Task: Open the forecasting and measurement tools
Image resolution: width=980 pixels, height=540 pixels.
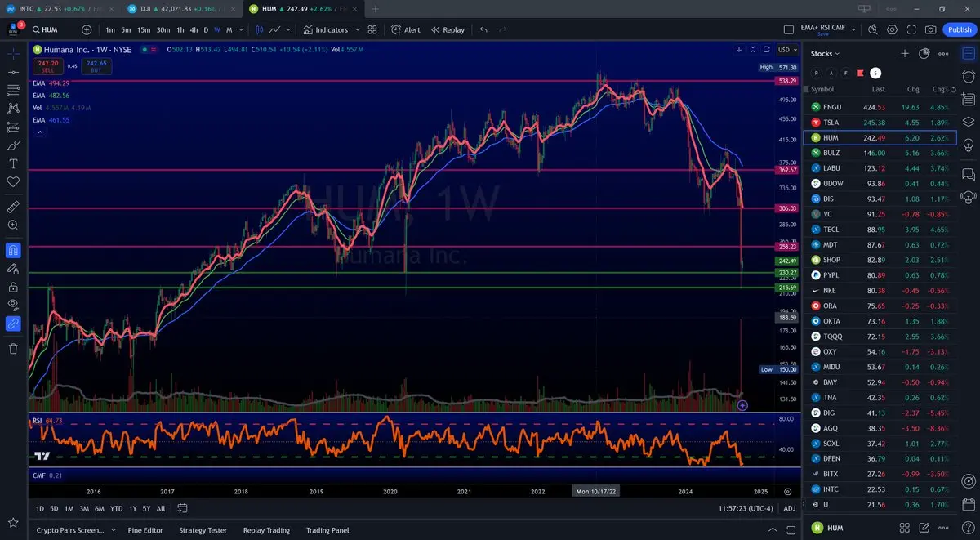Action: (x=13, y=127)
